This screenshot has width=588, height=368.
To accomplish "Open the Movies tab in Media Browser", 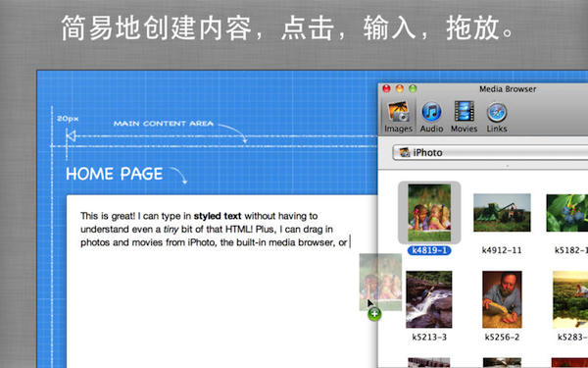I will 464,117.
